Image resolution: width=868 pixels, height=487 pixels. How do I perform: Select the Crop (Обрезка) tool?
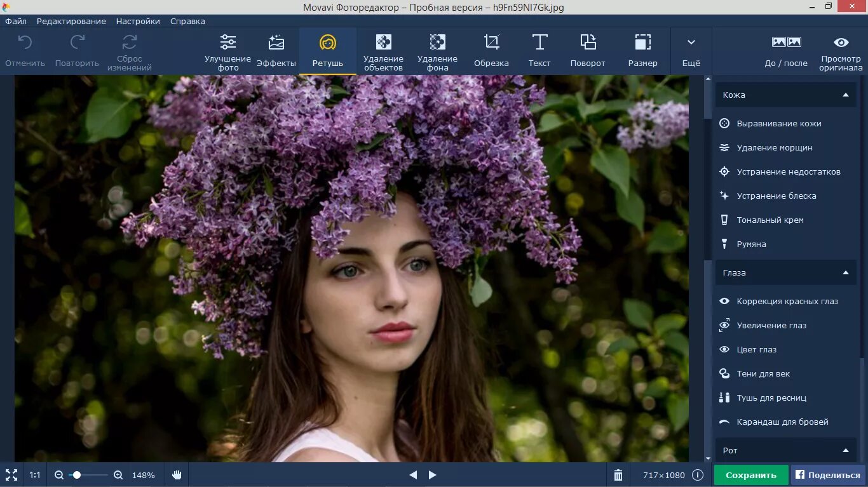point(491,51)
